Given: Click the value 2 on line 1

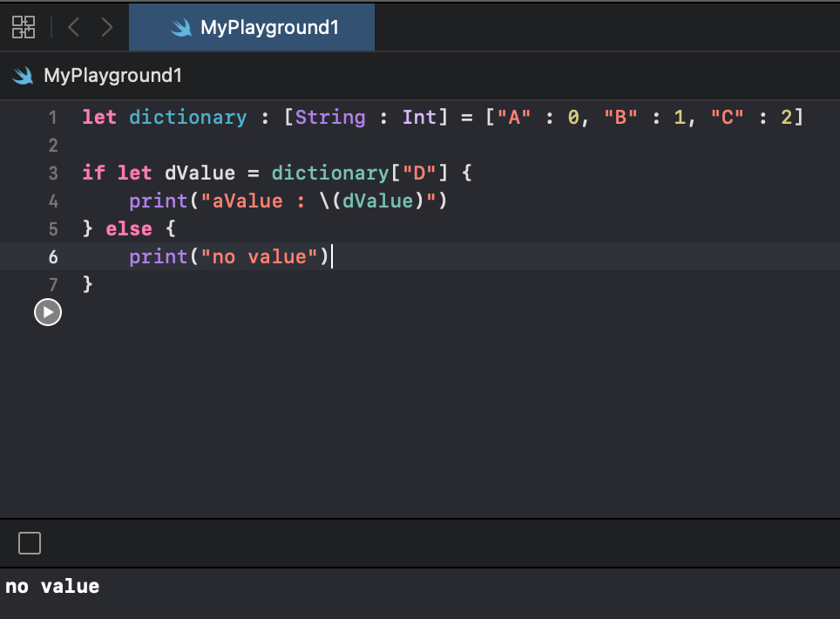Looking at the screenshot, I should (787, 118).
